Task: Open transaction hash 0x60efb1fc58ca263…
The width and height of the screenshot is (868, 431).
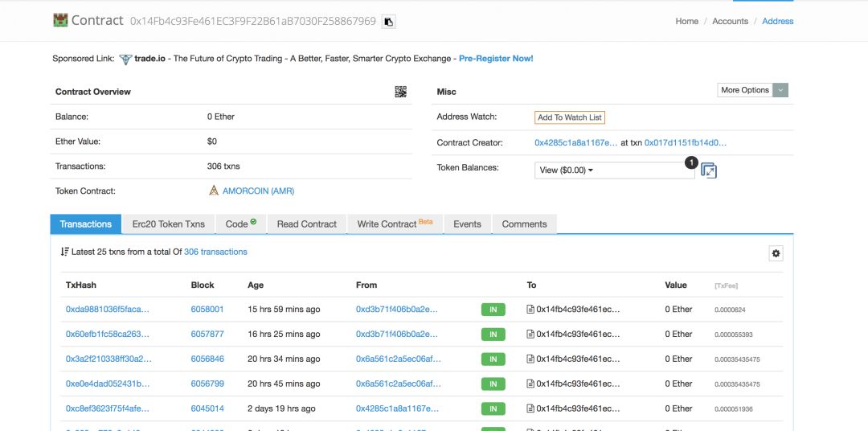Action: pos(108,334)
